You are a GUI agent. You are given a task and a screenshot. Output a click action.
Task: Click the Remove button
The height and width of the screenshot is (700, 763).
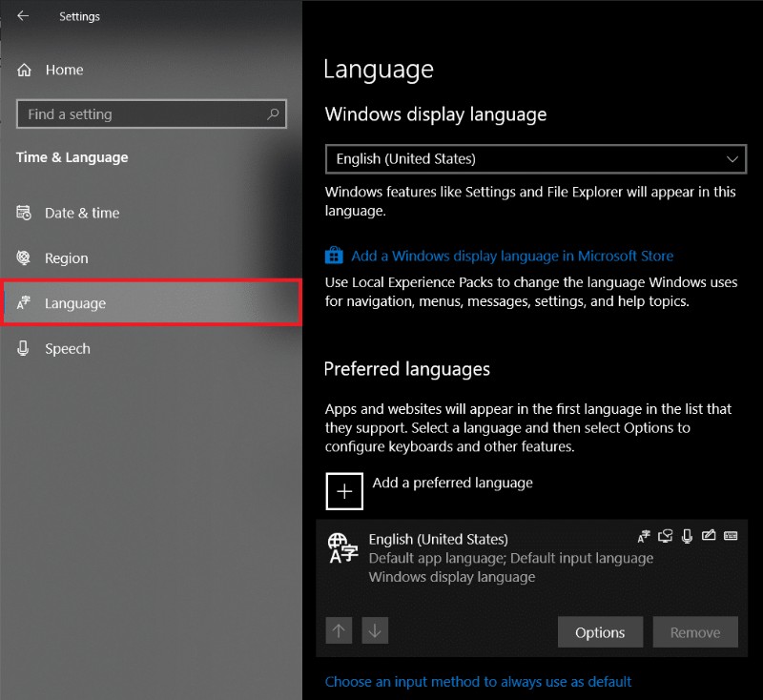(x=695, y=631)
